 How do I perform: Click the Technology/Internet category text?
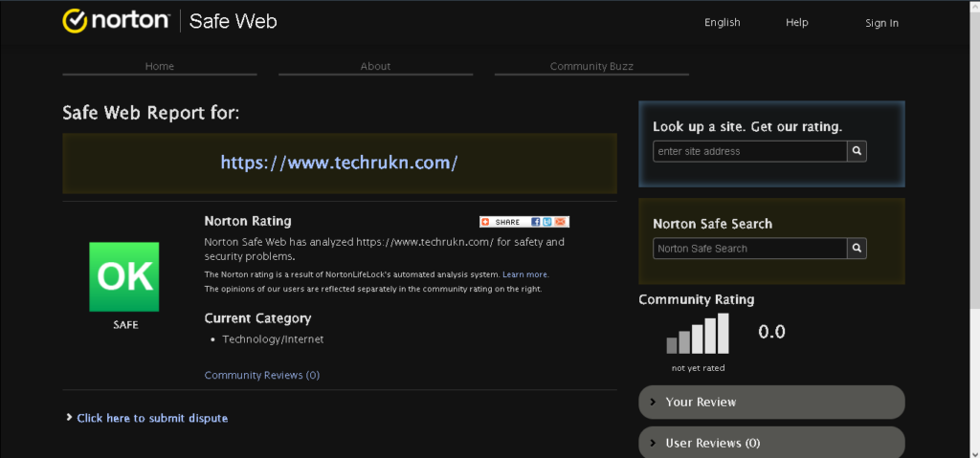(273, 339)
